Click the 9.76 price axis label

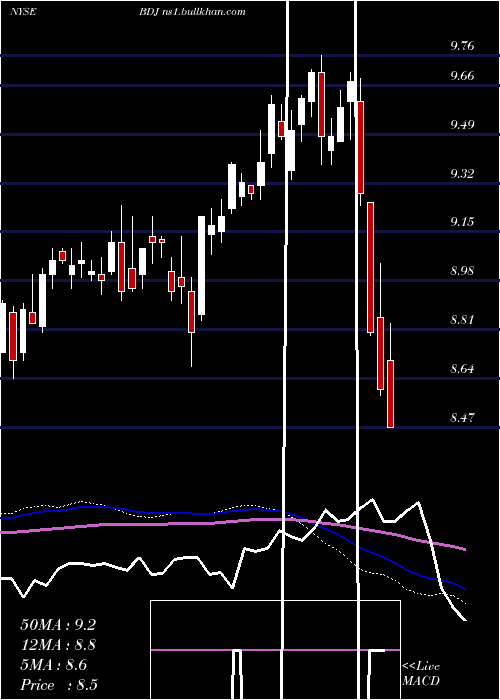(462, 46)
